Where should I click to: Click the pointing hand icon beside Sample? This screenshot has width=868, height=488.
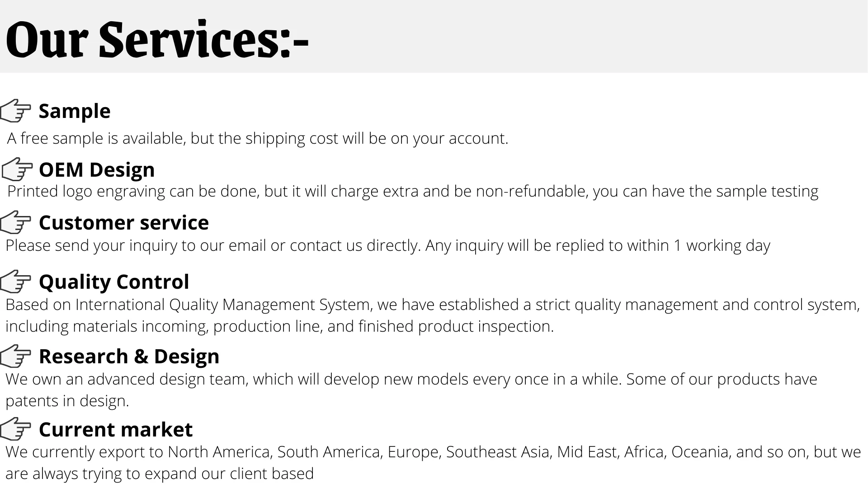16,111
